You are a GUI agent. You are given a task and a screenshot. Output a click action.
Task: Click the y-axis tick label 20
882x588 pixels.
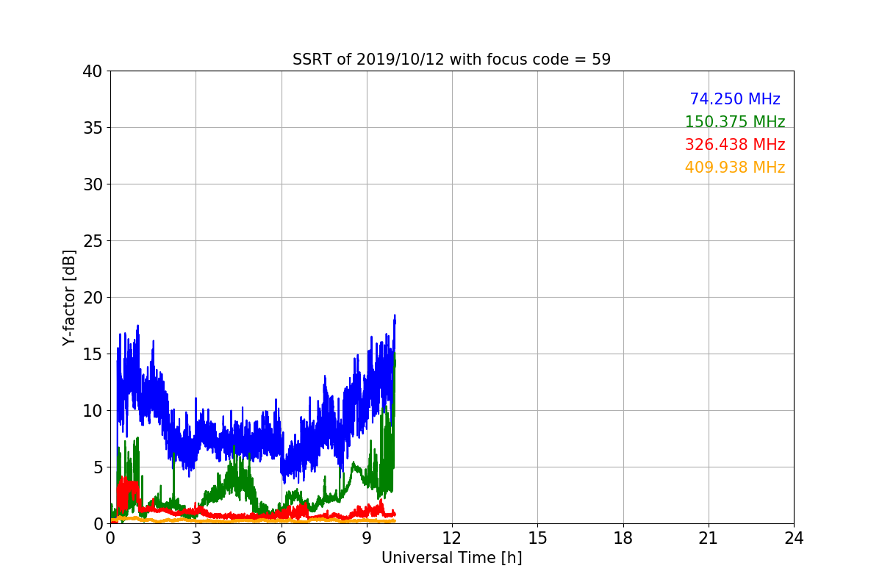tap(92, 298)
